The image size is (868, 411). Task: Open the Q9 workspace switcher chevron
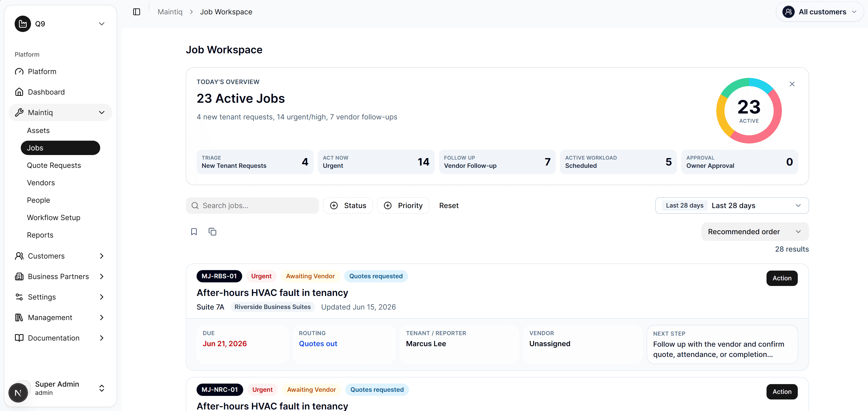(x=102, y=24)
